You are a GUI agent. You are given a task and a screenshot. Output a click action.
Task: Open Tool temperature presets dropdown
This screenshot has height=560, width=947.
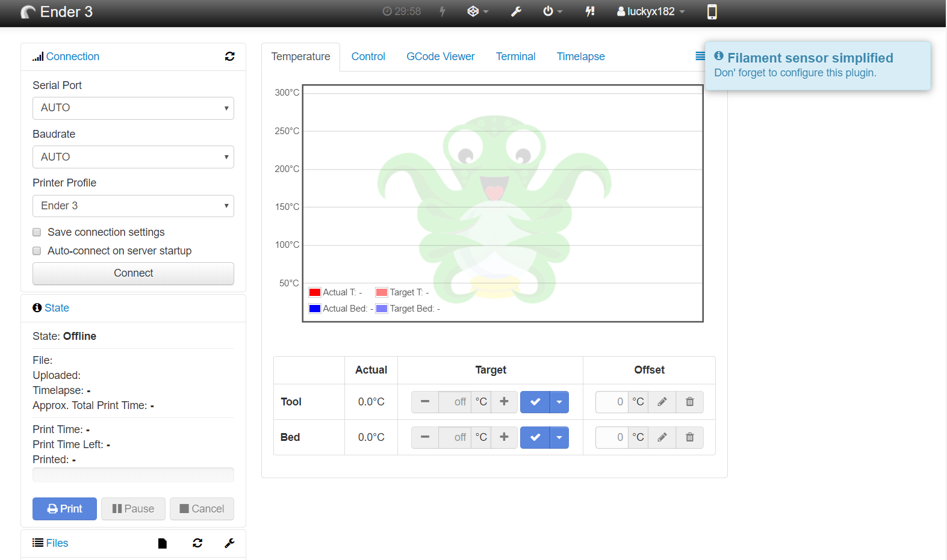coord(559,402)
